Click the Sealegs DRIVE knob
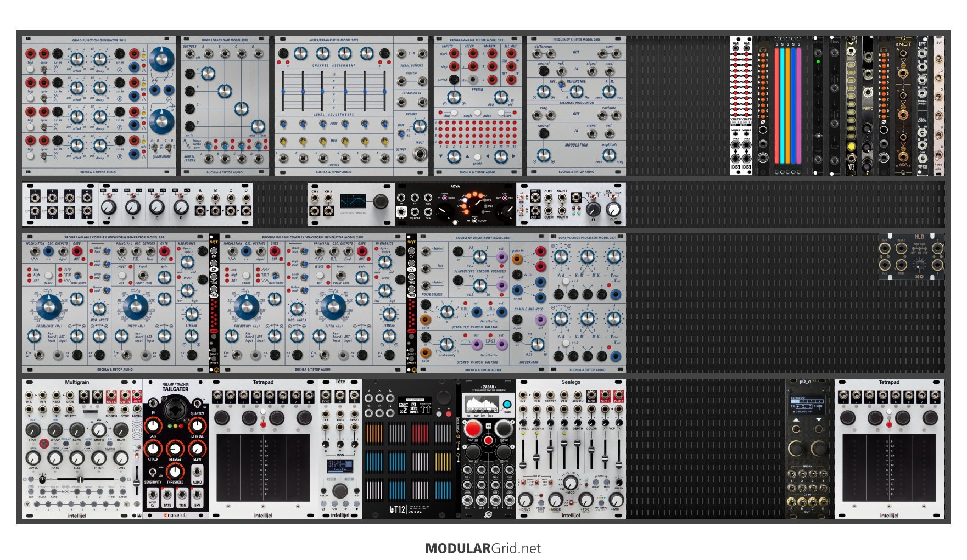967x560 pixels. coord(526,500)
